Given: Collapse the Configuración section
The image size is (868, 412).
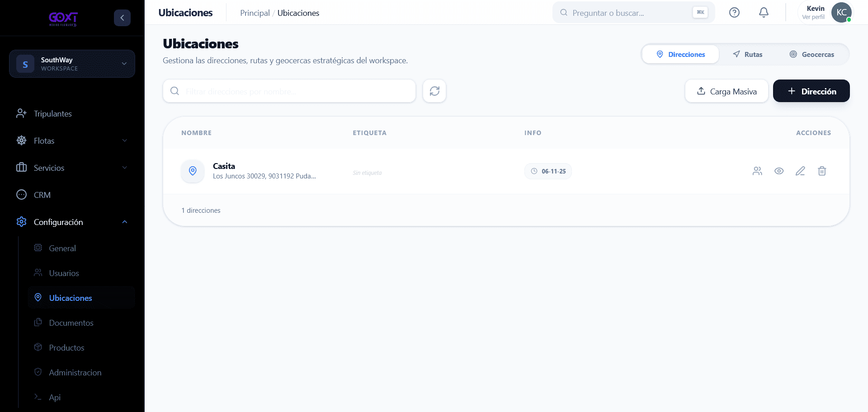Looking at the screenshot, I should 72,222.
